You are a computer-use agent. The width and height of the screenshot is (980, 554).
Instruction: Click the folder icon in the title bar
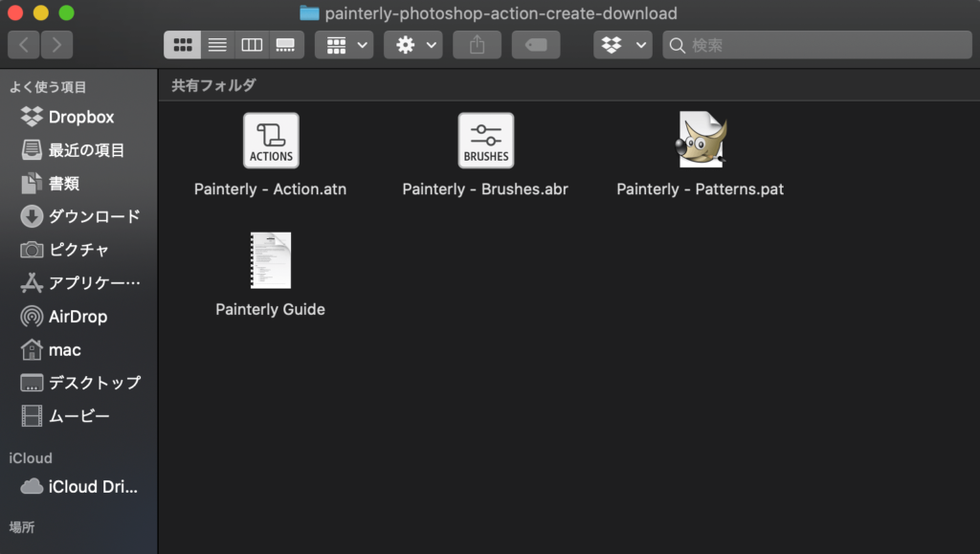coord(309,13)
